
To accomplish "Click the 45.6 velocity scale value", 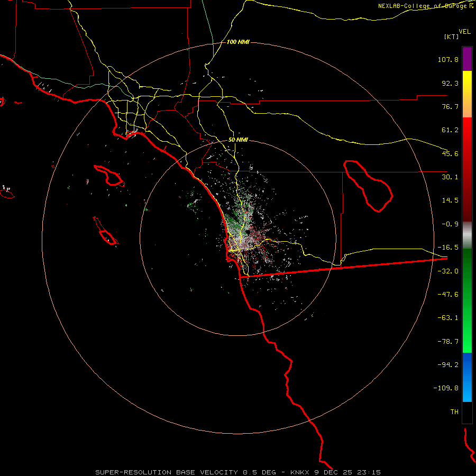I will coord(450,153).
